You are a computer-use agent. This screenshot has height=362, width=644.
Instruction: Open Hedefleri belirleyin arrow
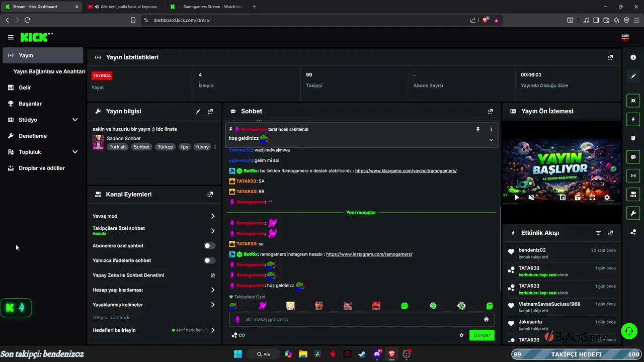pos(213,330)
